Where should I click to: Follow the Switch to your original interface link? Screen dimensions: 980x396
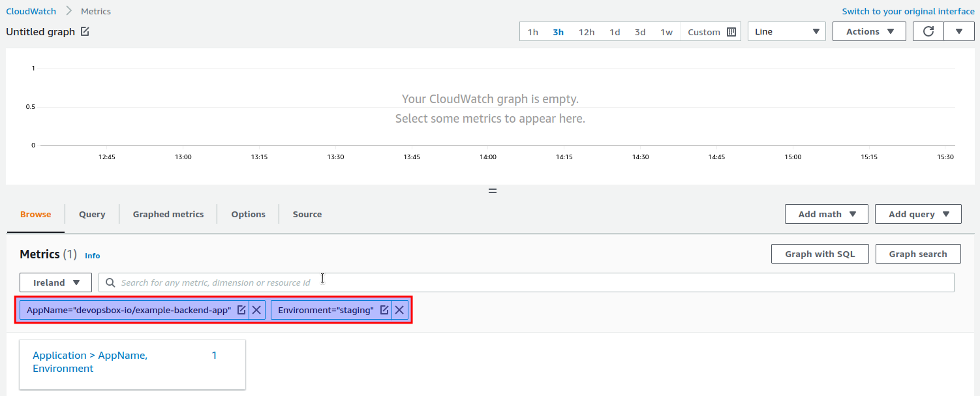pyautogui.click(x=908, y=10)
